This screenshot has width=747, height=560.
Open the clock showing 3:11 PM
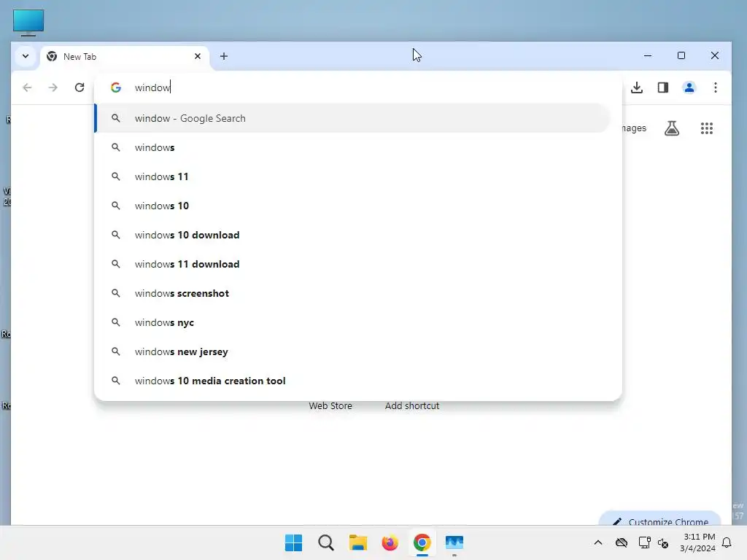[x=698, y=542]
